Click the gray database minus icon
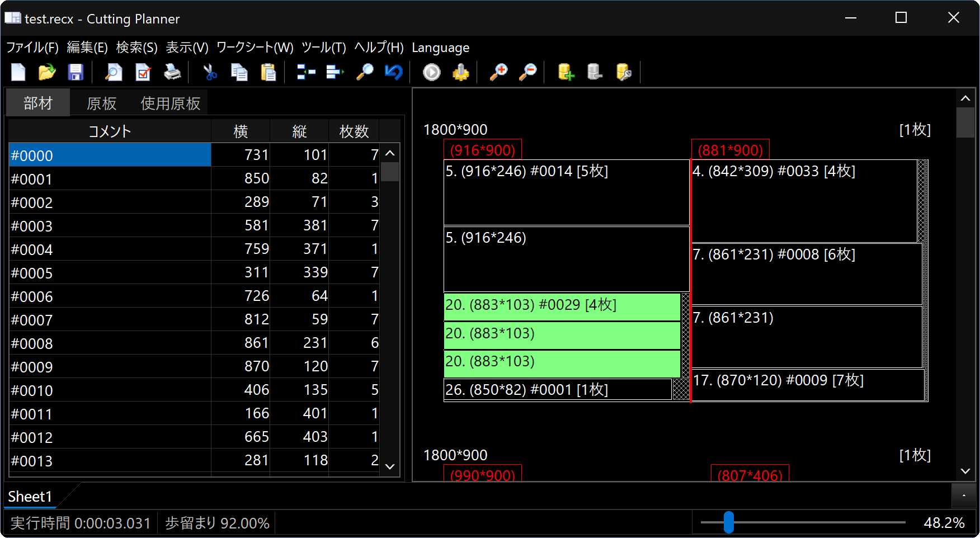The width and height of the screenshot is (980, 538). 595,72
